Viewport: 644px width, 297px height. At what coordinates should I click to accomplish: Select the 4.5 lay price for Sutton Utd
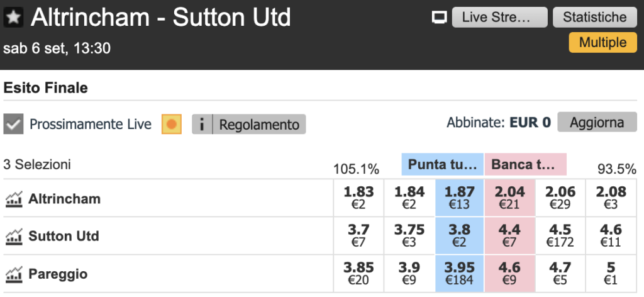click(560, 235)
